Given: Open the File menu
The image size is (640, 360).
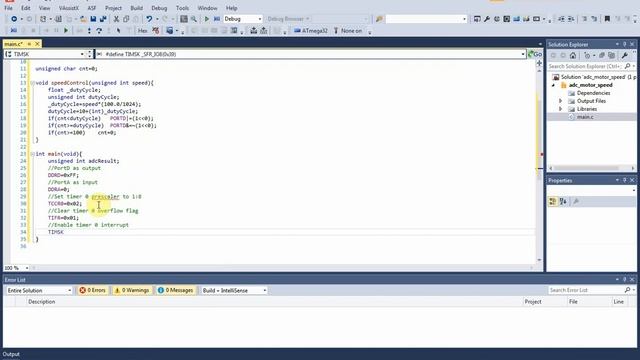Looking at the screenshot, I should click(8, 8).
